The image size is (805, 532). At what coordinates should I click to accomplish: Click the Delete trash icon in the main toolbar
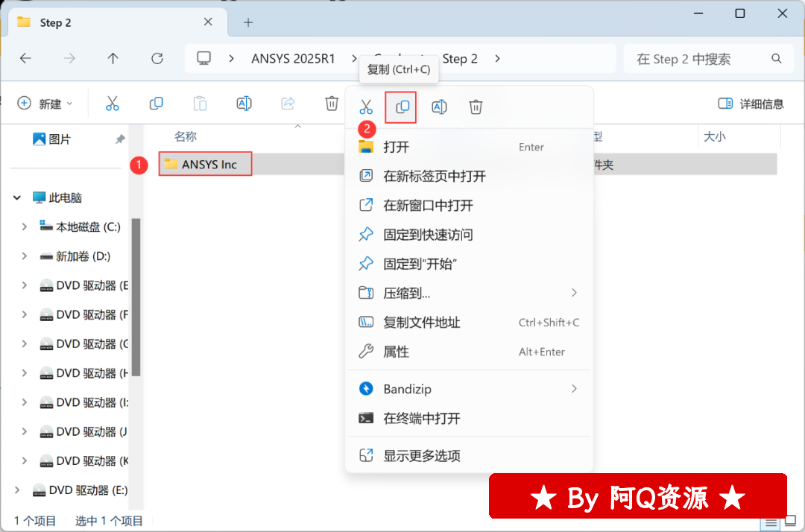point(332,104)
